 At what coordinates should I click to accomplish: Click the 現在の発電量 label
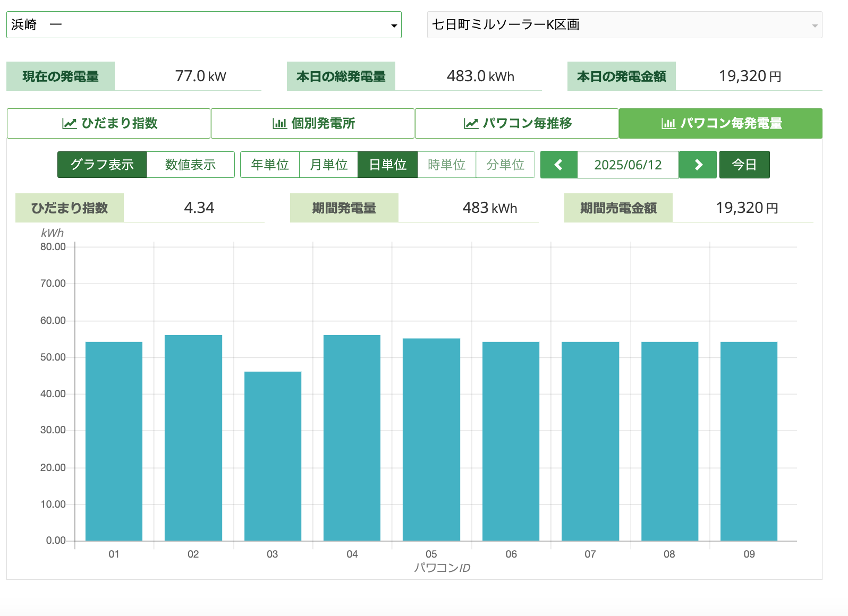[61, 76]
